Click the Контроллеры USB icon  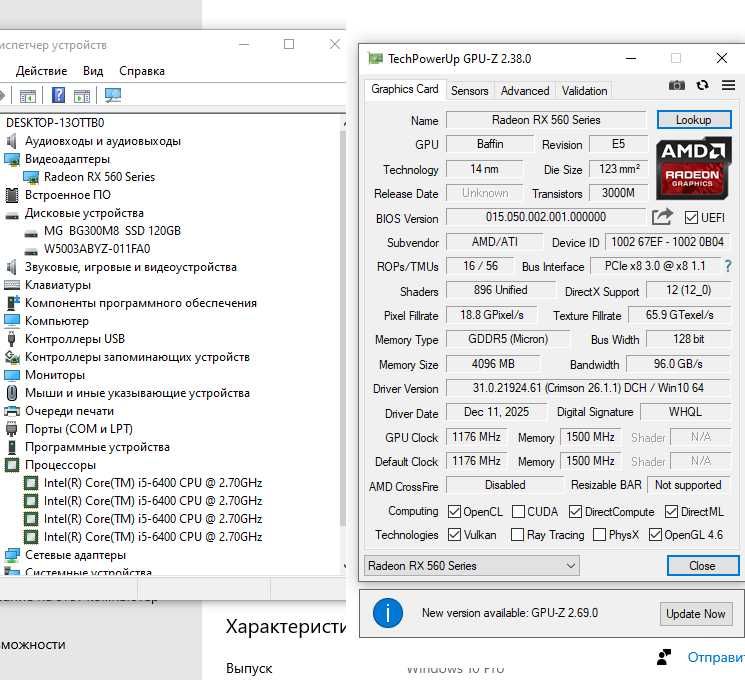tap(12, 339)
